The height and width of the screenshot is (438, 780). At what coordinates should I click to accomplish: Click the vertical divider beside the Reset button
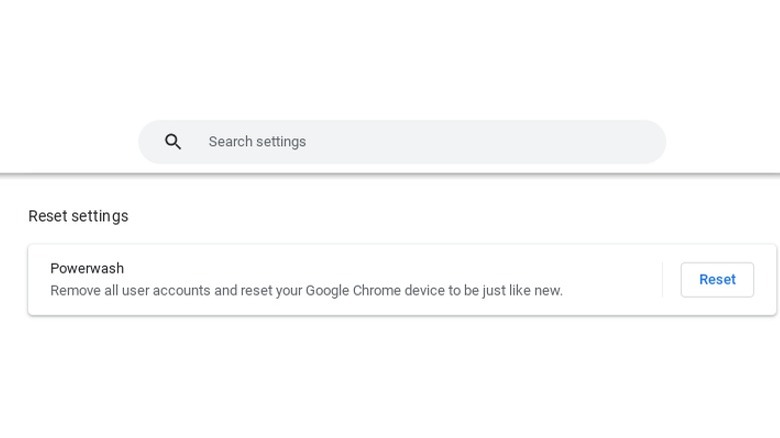(662, 280)
